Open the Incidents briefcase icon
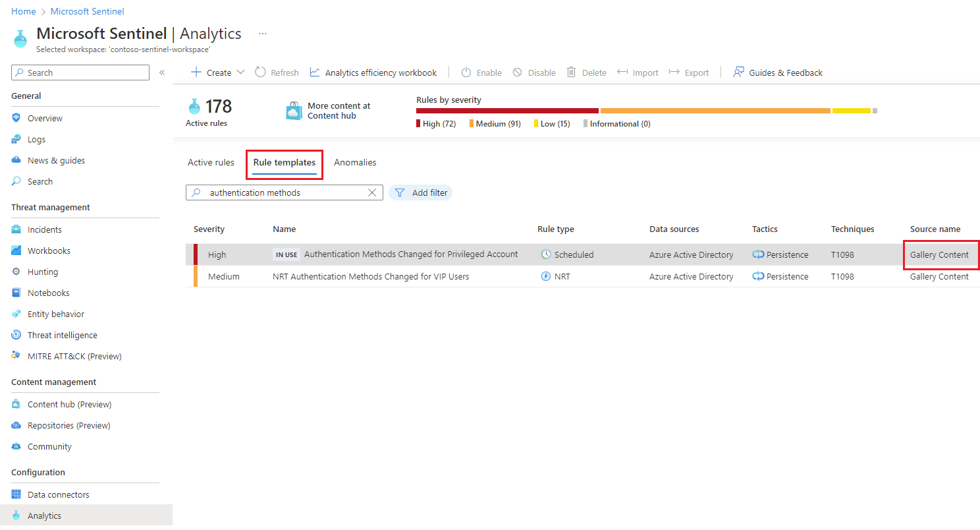Screen dimensions: 980x530 (16, 229)
